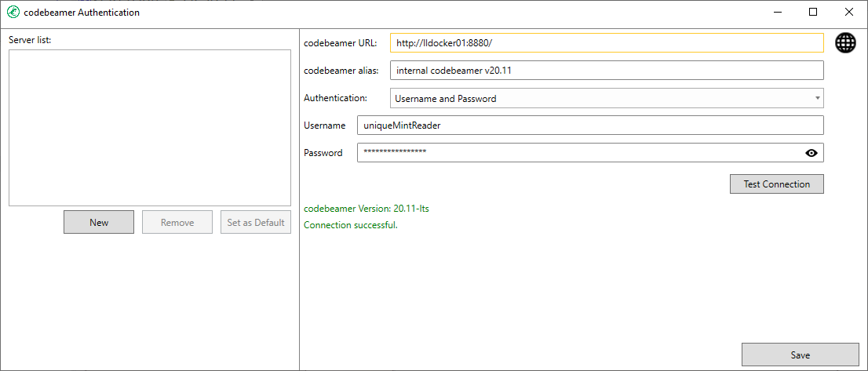Click the New server button
The image size is (868, 371).
tap(99, 222)
